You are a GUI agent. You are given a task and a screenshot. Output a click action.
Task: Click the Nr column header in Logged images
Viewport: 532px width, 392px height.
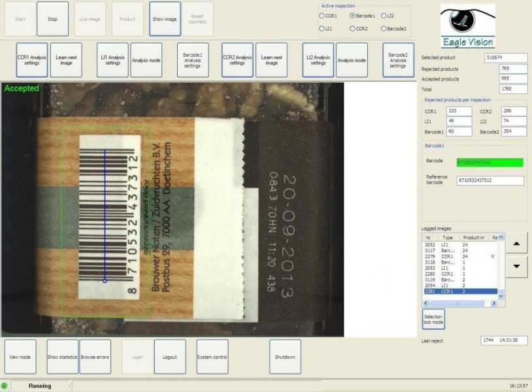431,237
